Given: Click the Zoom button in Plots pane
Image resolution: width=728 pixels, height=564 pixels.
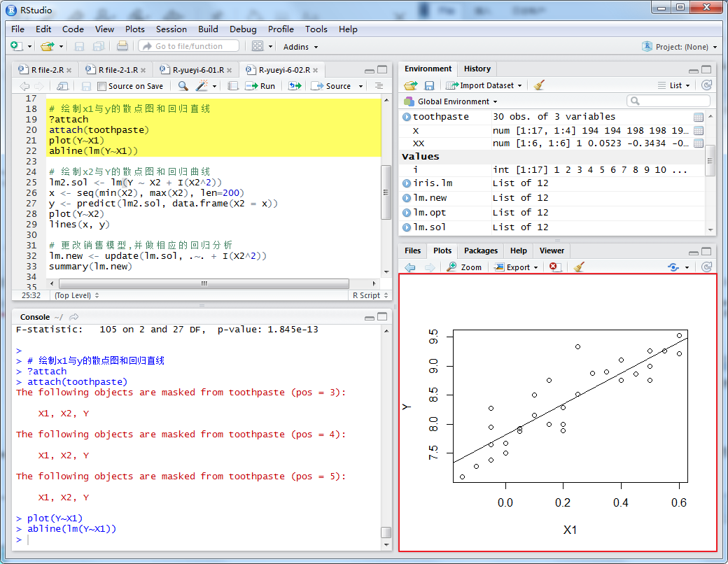Looking at the screenshot, I should [x=465, y=267].
